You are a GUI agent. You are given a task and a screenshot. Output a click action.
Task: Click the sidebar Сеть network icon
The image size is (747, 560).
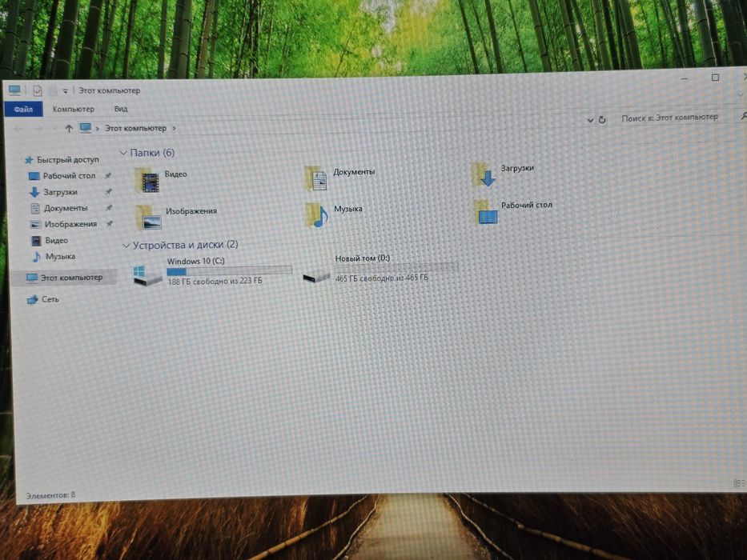coord(32,299)
